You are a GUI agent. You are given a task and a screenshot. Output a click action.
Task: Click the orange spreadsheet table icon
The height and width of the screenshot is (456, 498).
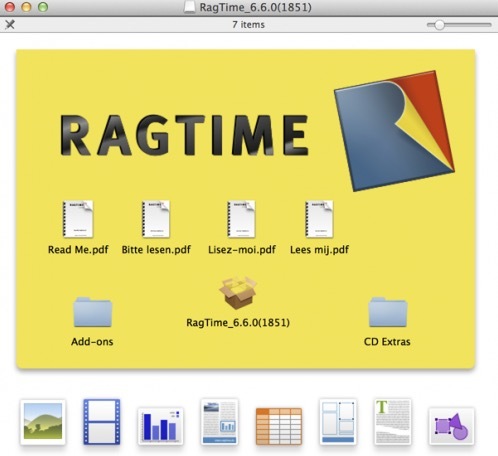(x=279, y=426)
